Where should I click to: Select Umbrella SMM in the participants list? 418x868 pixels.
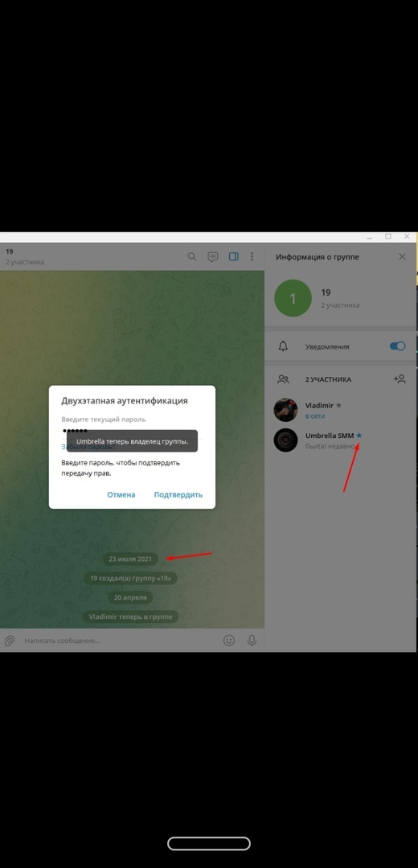coord(340,440)
